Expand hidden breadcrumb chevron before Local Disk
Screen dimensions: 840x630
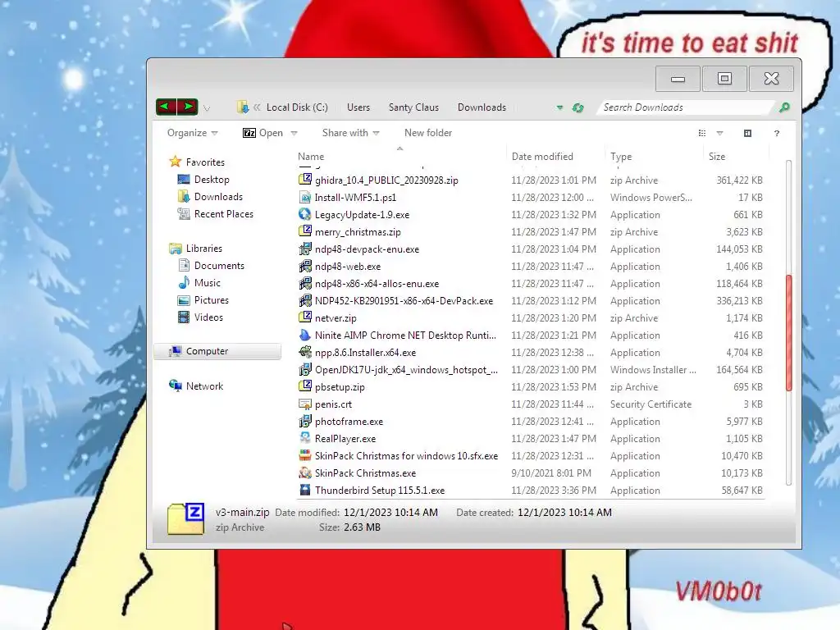257,107
